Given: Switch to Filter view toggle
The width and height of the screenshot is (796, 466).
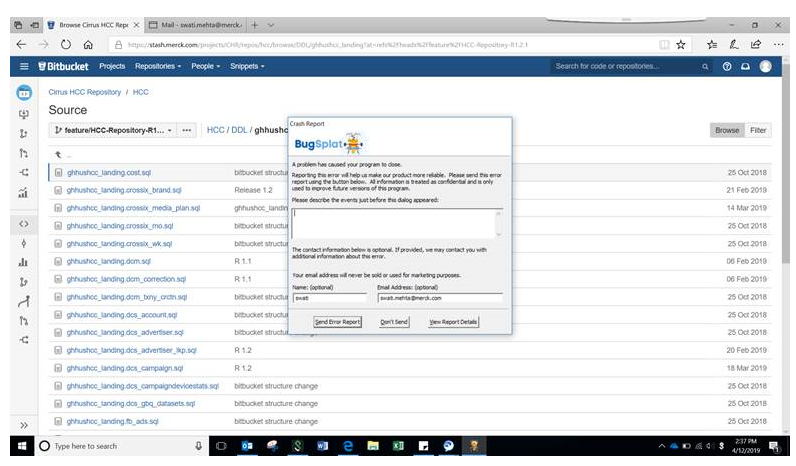Looking at the screenshot, I should 758,130.
